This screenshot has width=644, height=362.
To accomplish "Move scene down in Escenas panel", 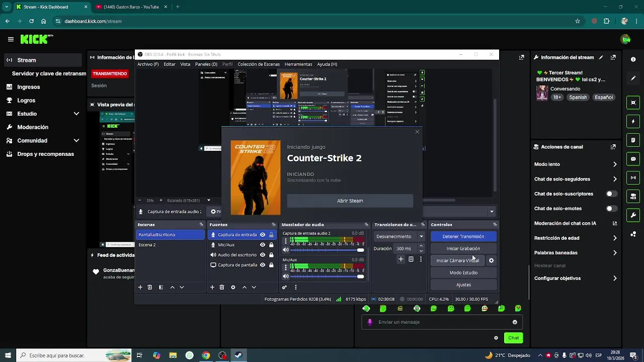I will tap(182, 287).
